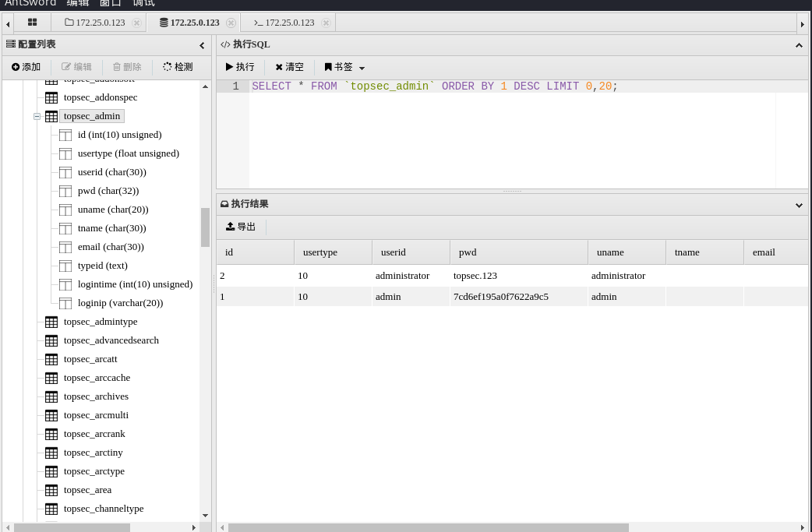This screenshot has height=532, width=812.
Task: Click the 删除 delete button
Action: [127, 67]
